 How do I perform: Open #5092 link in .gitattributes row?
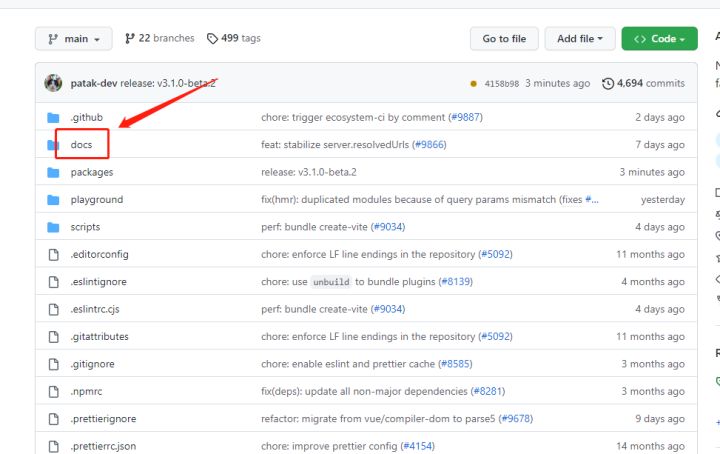click(495, 336)
